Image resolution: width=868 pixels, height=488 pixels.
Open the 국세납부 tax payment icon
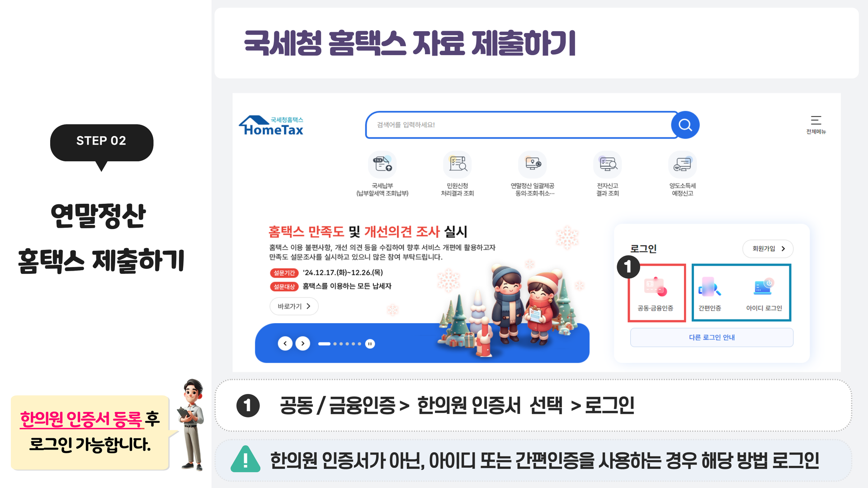[382, 174]
